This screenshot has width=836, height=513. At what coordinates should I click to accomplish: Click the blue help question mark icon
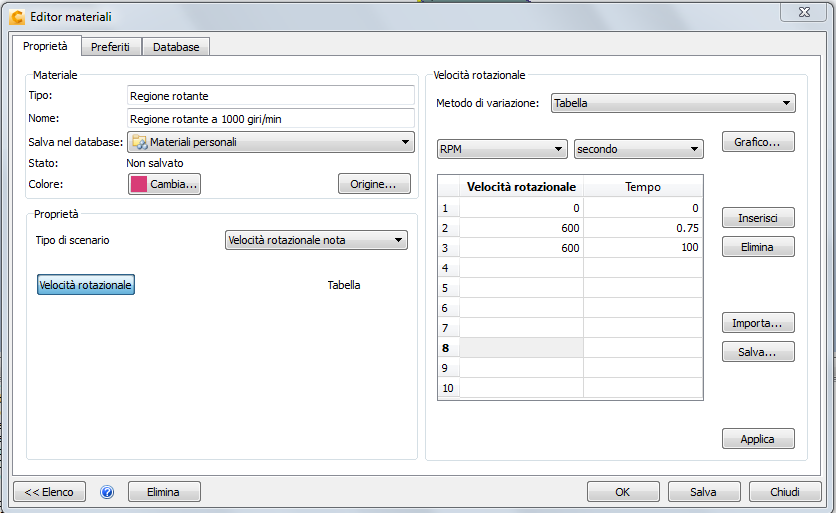click(x=107, y=492)
